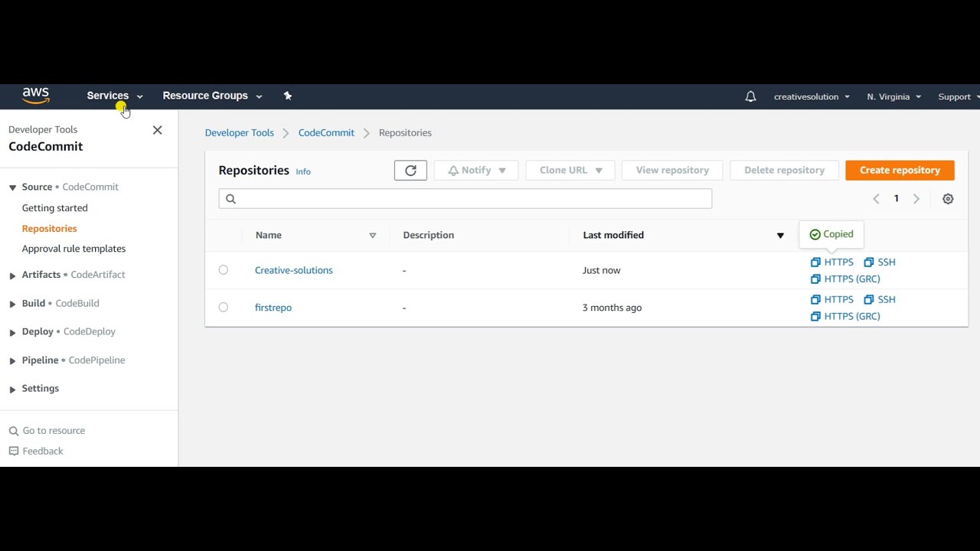Select Repositories in sidebar
Viewport: 980px width, 551px height.
50,229
